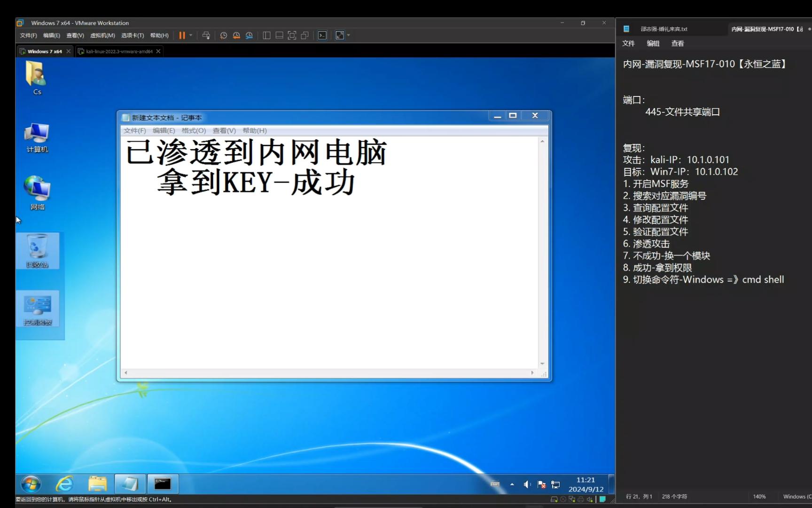Open the snapshot manager (blue wrench clock)

[x=249, y=35]
